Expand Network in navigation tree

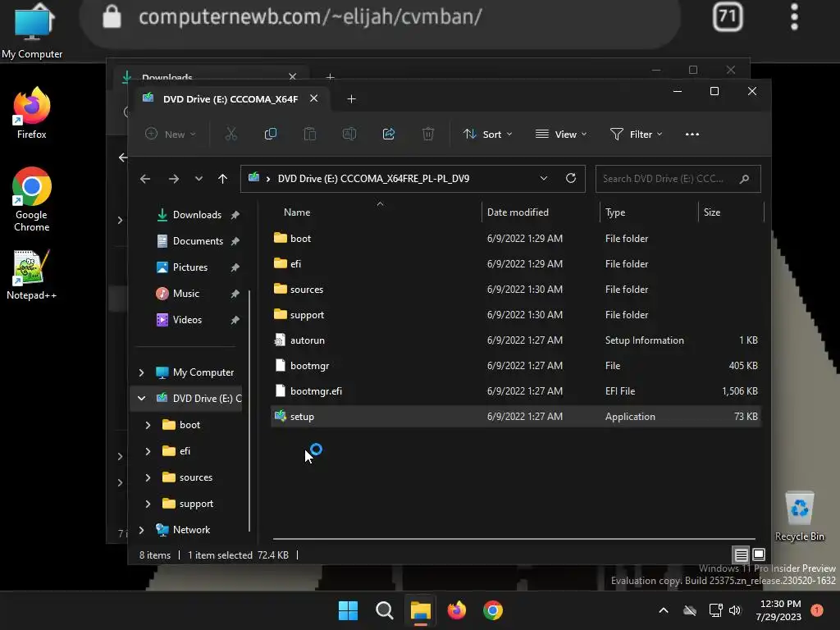pos(141,530)
